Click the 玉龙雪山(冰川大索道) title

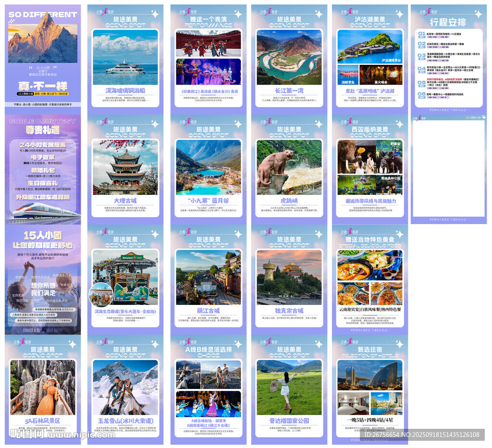pyautogui.click(x=125, y=421)
